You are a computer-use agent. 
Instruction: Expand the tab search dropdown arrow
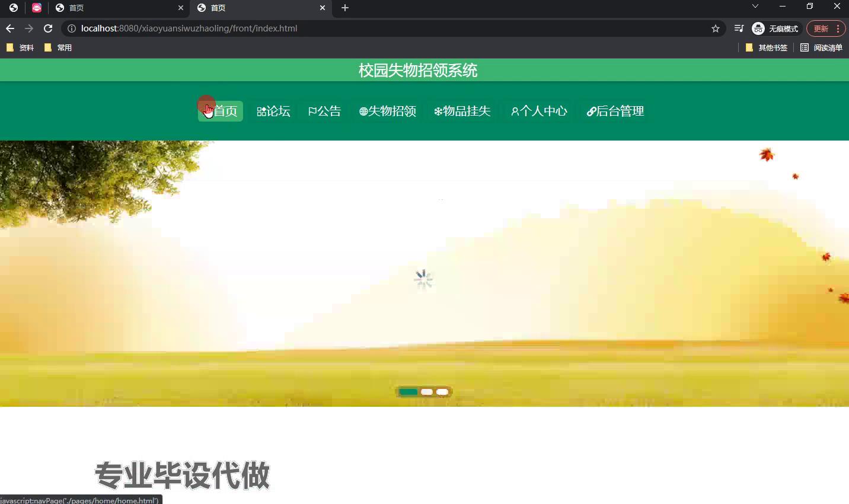[755, 7]
